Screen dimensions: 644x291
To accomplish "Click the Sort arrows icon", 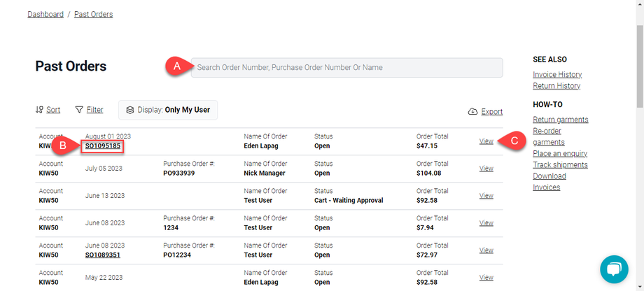I will tap(39, 110).
